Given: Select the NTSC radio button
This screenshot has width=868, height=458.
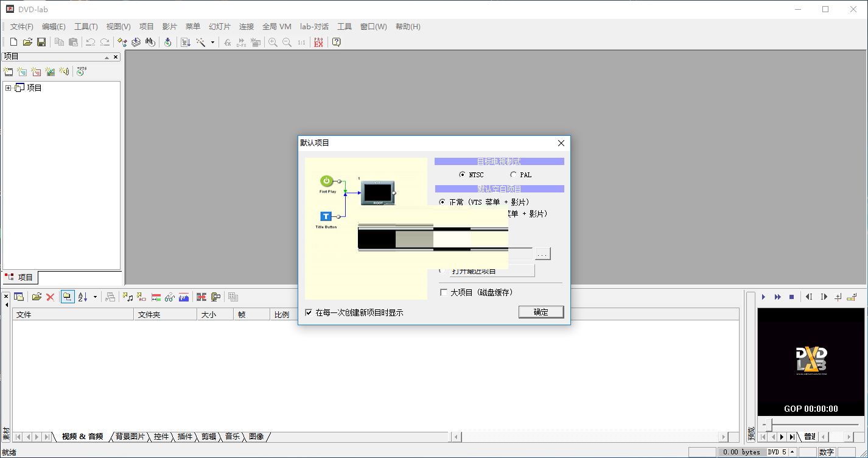Looking at the screenshot, I should coord(462,175).
